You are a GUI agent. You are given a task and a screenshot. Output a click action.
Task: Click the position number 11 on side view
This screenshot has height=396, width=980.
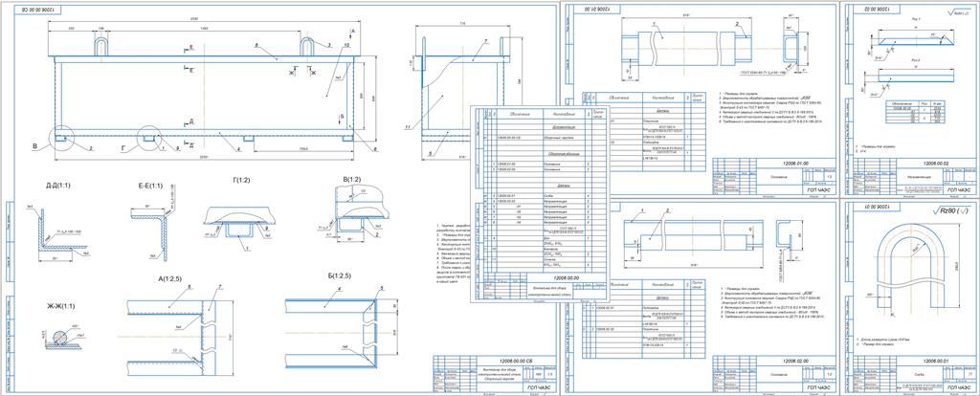tap(406, 127)
